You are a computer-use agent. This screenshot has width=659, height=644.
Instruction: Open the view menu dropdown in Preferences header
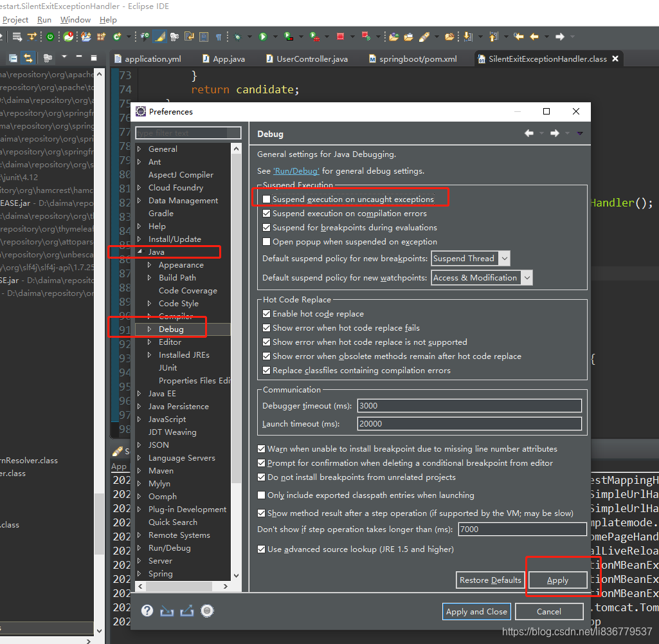pos(580,133)
